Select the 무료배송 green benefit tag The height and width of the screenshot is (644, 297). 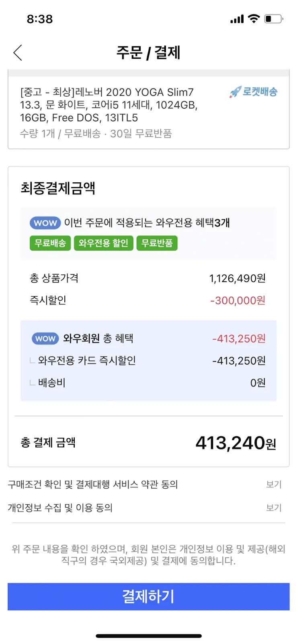(x=50, y=243)
